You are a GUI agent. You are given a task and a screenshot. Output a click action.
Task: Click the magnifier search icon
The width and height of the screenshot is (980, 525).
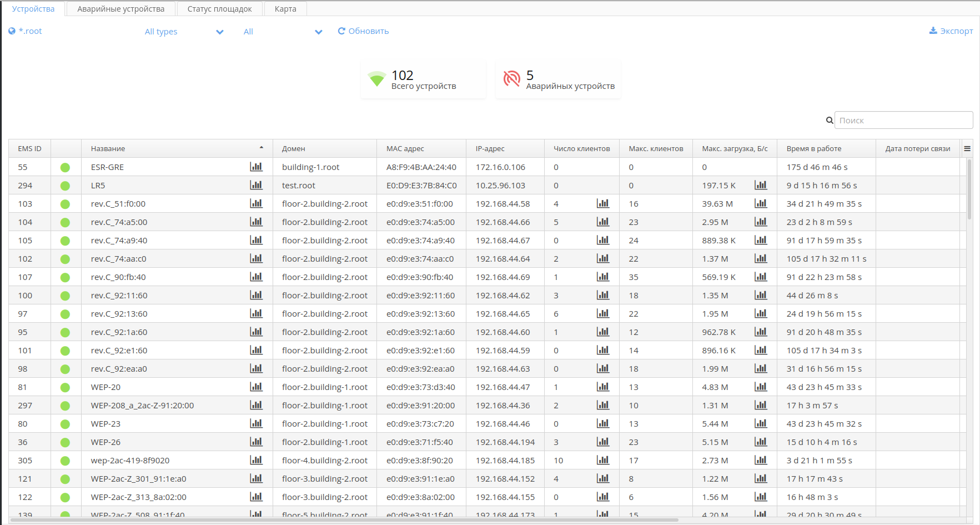pos(830,120)
